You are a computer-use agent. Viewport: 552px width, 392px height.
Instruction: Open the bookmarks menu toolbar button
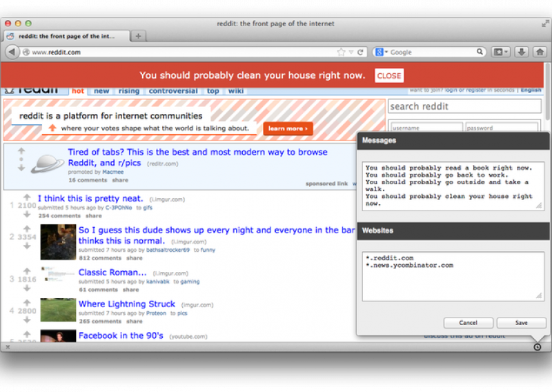coord(501,52)
